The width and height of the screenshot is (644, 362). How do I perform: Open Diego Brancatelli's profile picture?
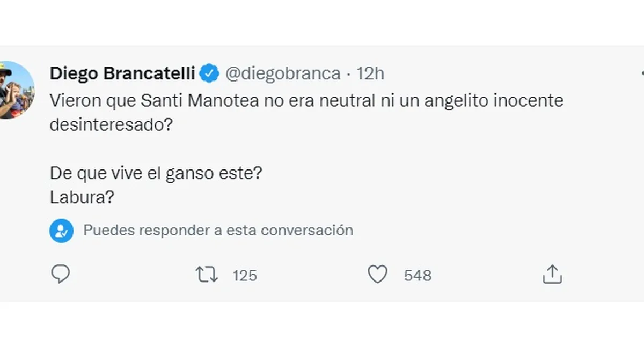pyautogui.click(x=16, y=90)
